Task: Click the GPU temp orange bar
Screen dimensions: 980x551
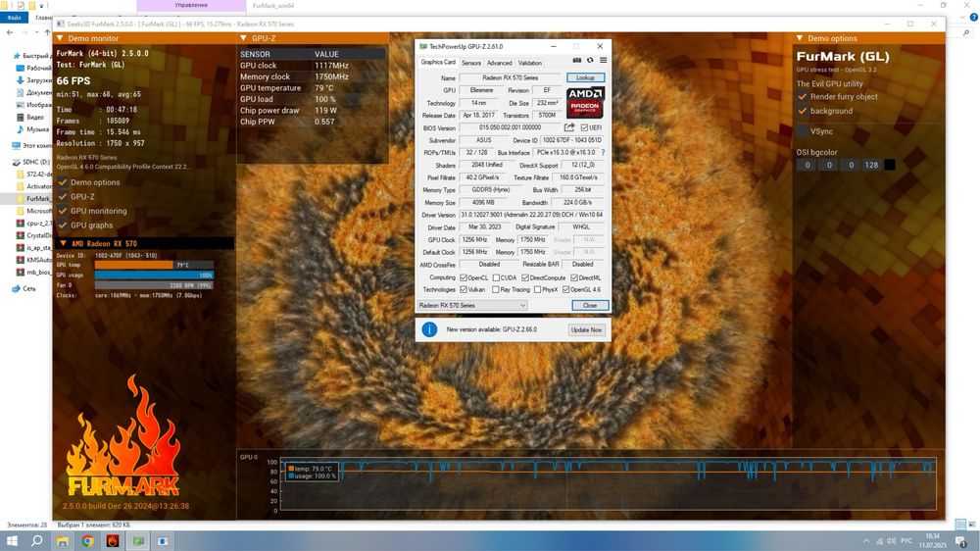Action: pos(134,265)
